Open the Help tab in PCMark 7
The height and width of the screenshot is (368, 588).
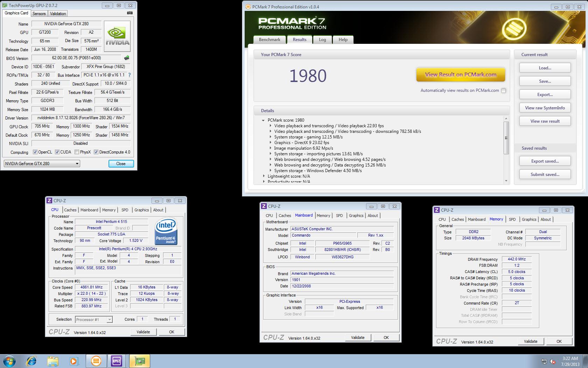point(343,40)
